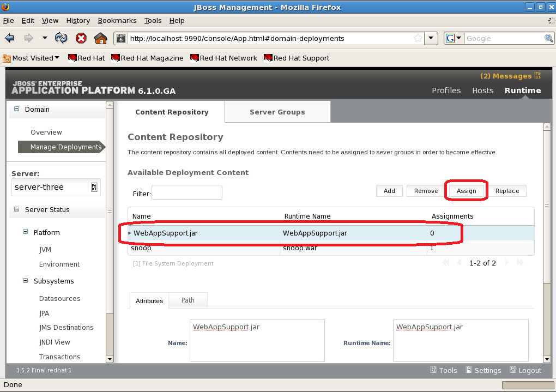Open the History menu

78,21
